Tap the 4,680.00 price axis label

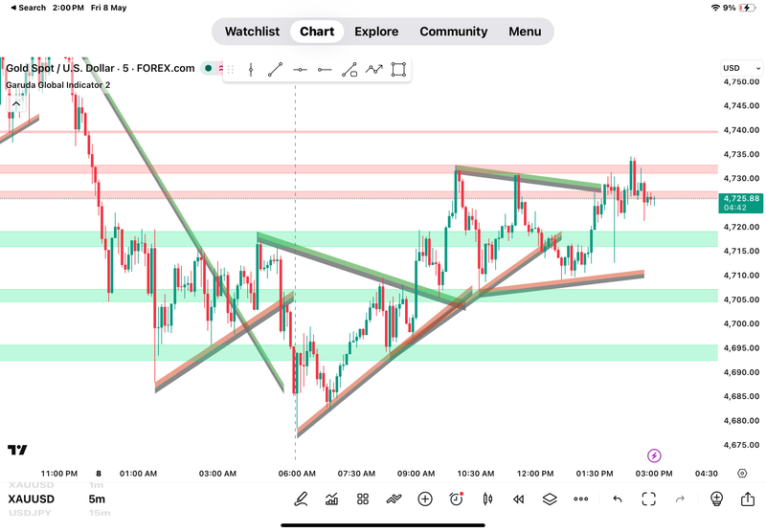click(741, 421)
